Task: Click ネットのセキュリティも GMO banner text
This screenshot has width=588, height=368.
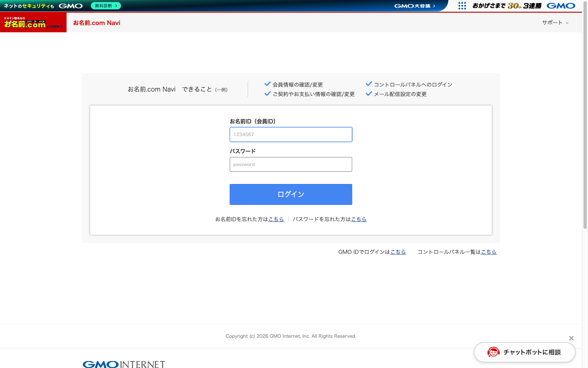Action: click(x=29, y=6)
